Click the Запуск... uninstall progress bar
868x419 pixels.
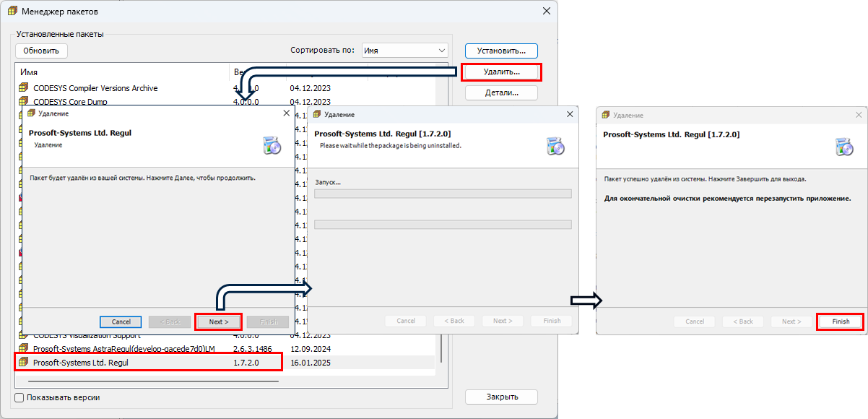[443, 194]
